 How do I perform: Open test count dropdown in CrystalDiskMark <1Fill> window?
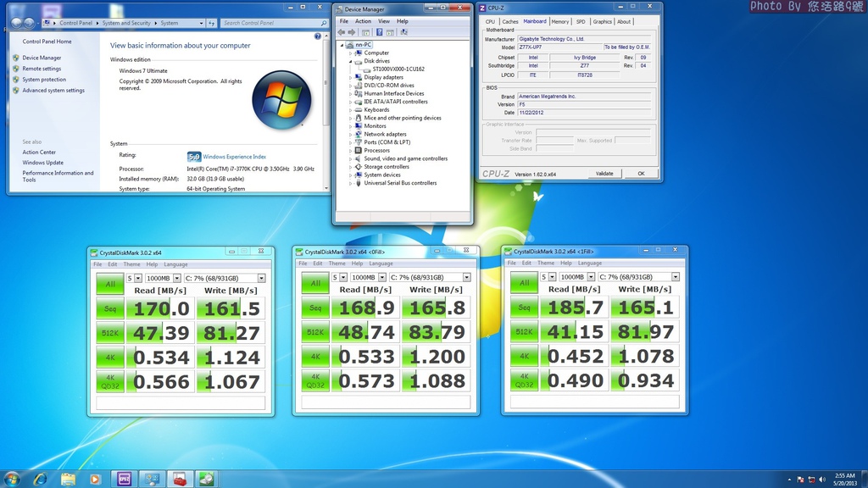(552, 277)
